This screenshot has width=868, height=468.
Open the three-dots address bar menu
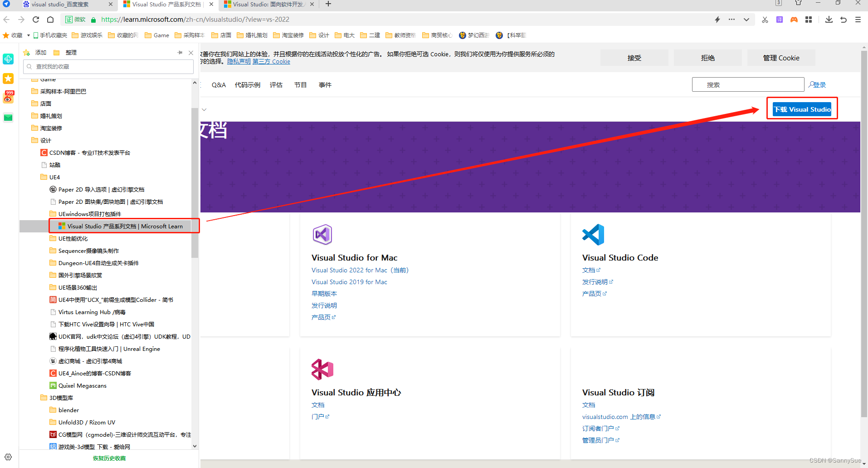point(731,20)
